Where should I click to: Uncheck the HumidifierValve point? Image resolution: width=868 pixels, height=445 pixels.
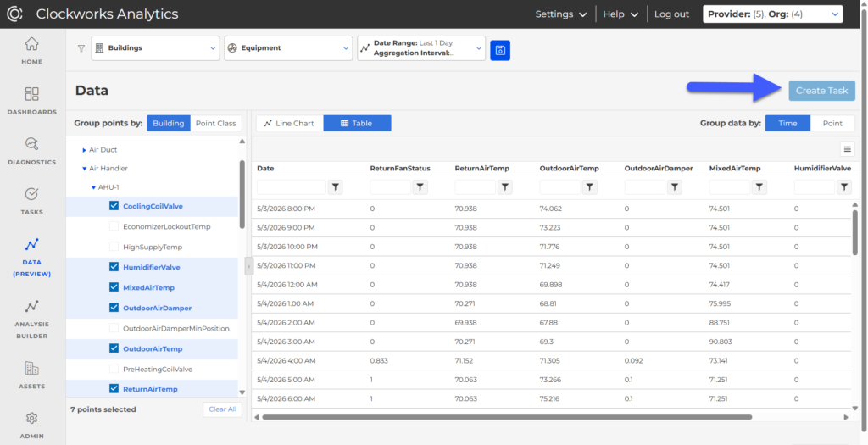(x=114, y=267)
